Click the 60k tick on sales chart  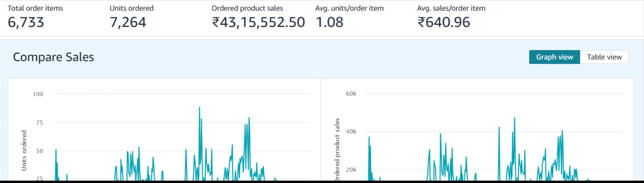tap(351, 94)
